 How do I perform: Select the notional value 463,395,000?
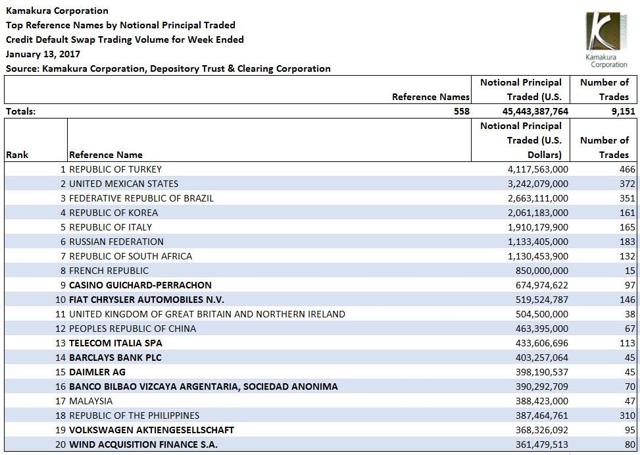point(542,328)
